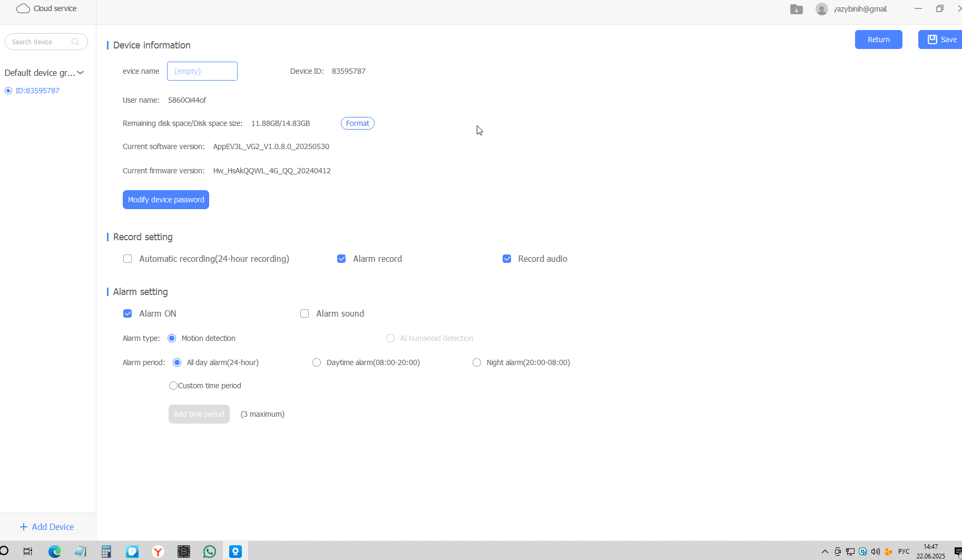This screenshot has height=560, width=962.
Task: Open the blue chat app on the taskbar
Action: coord(132,552)
